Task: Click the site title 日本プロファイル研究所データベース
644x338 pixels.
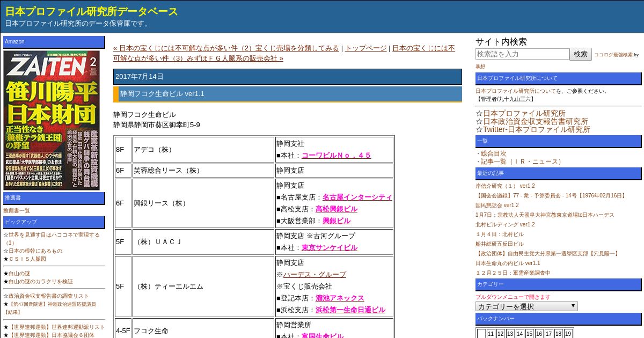Action: [92, 11]
